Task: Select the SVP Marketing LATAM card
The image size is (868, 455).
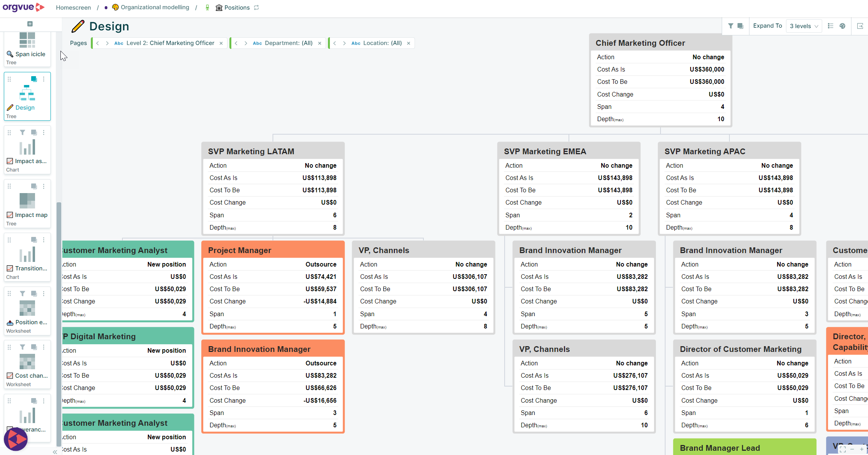Action: point(273,188)
